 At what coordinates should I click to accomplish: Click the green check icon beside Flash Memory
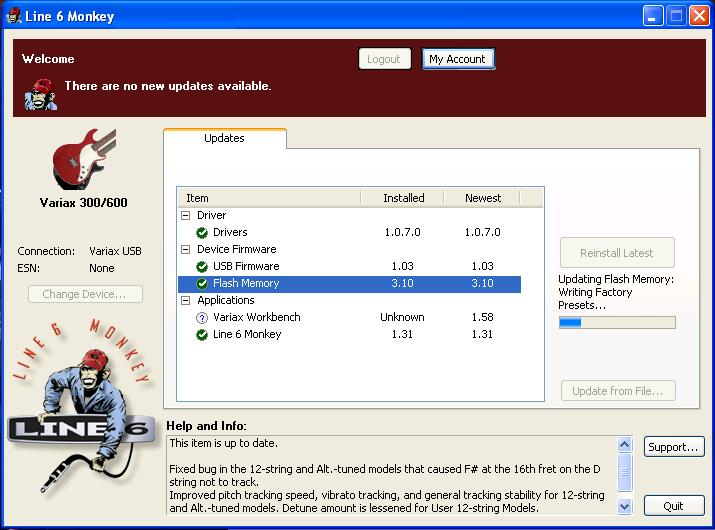point(202,284)
